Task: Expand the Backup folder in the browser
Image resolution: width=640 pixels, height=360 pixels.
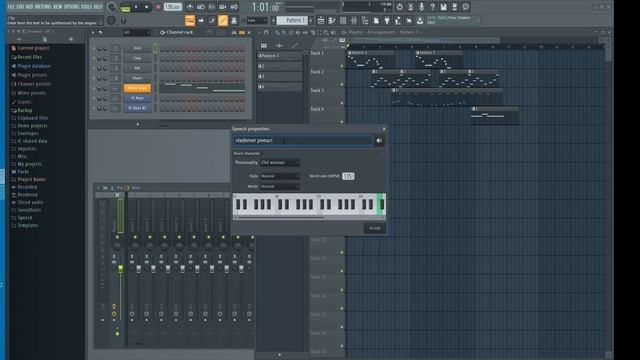Action: tap(24, 110)
